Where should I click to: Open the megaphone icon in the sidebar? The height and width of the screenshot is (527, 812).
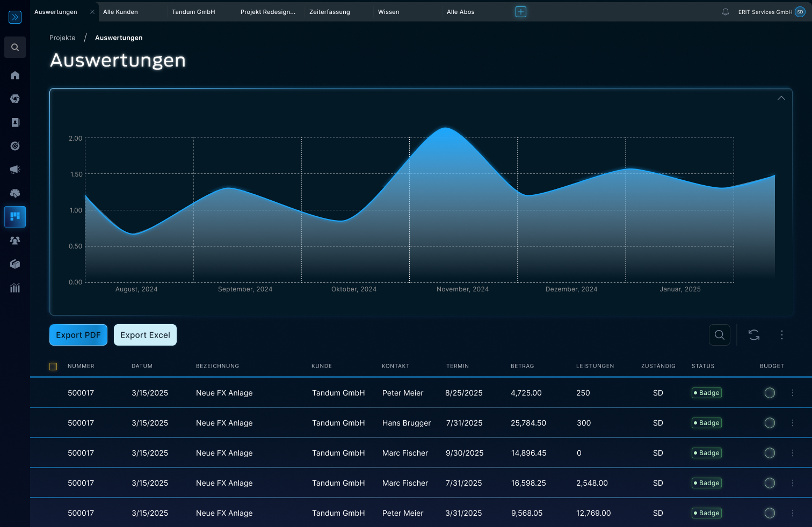[x=15, y=170]
